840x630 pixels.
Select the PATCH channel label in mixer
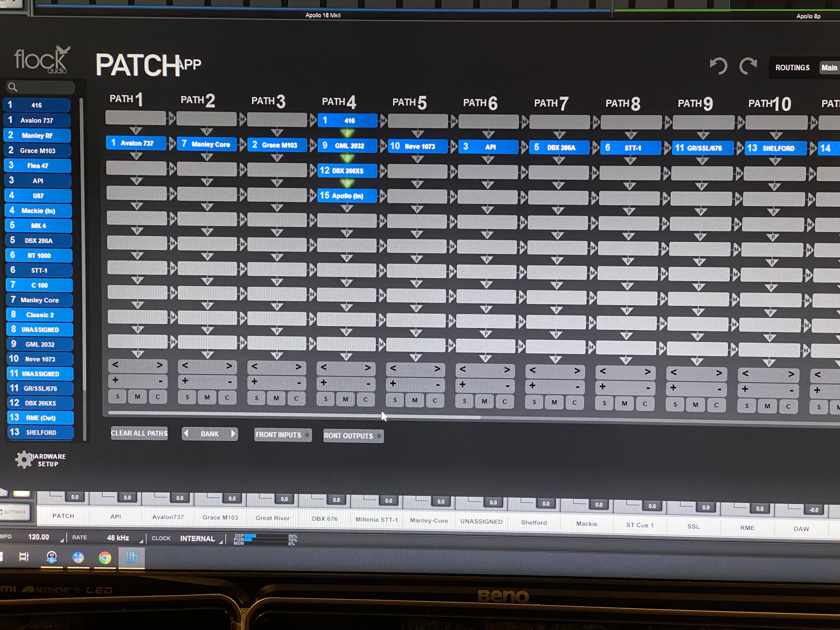(x=63, y=516)
